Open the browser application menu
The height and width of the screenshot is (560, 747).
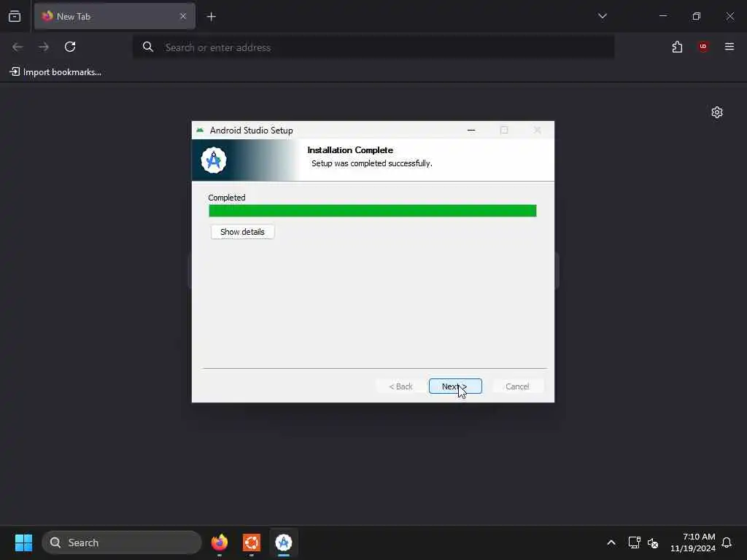click(x=729, y=47)
